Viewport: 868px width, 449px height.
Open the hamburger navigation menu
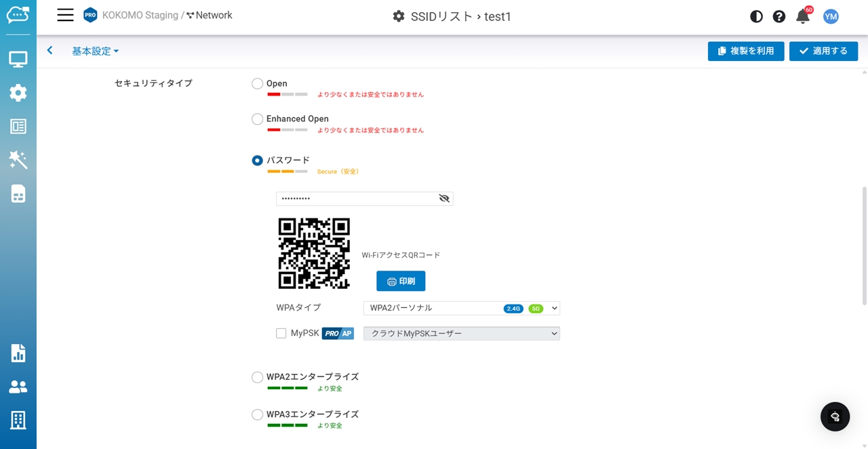(x=65, y=16)
